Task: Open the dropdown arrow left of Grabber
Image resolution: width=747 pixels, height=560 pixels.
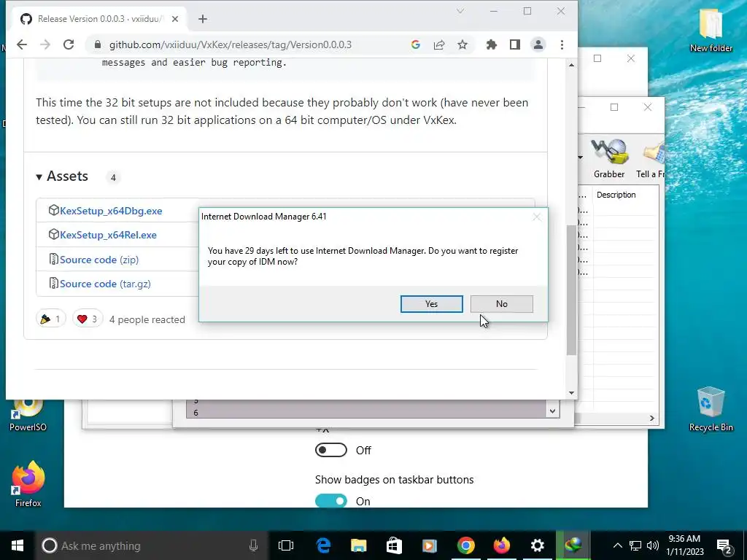Action: tap(580, 157)
